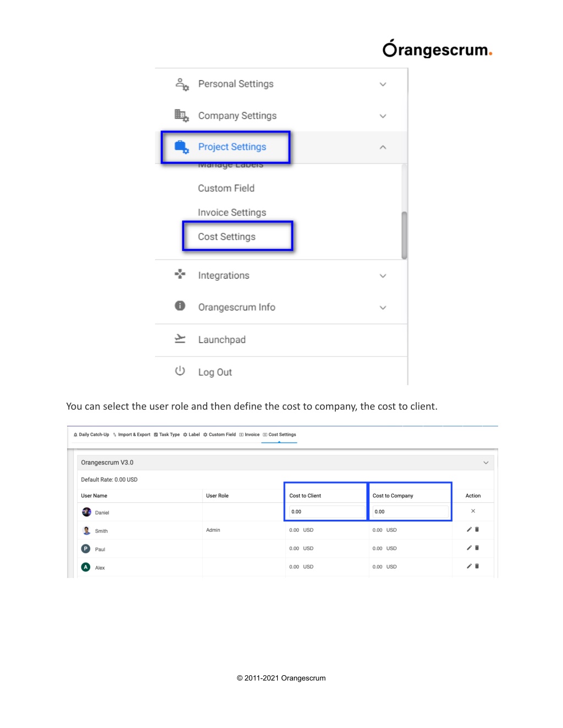This screenshot has height=728, width=563.
Task: Click the Project Settings briefcase icon
Action: [x=181, y=147]
